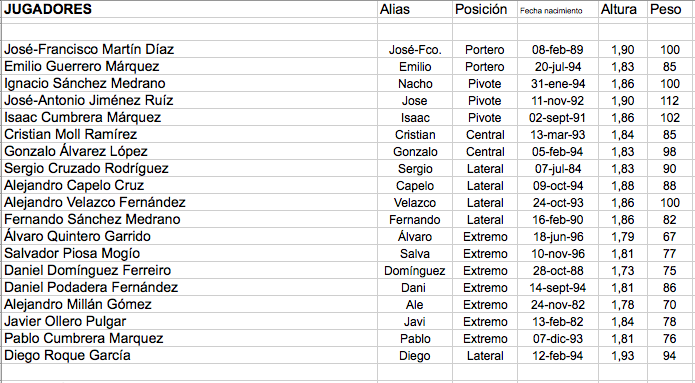Click the name Alejandro Millán Gómez
Viewport: 695px width, 383px height.
[78, 304]
